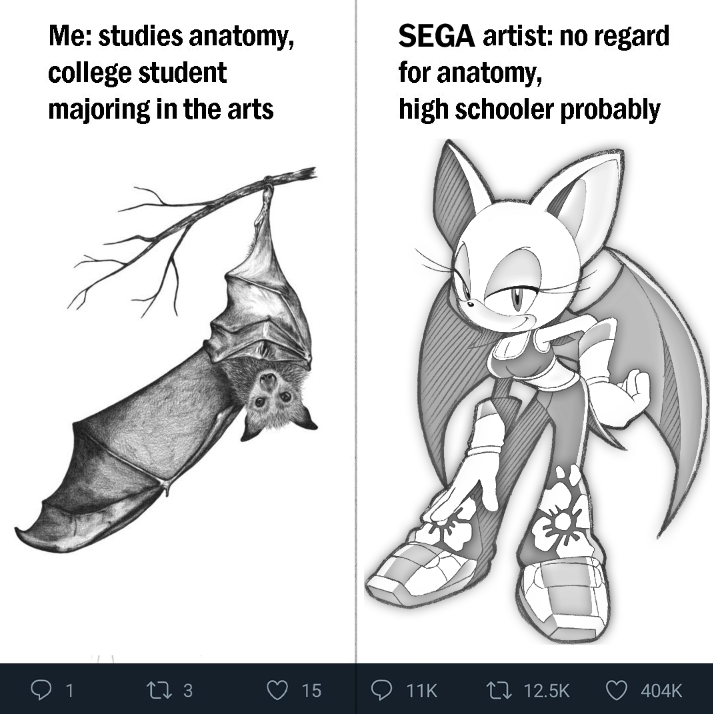Click the reply icon on the SEGA tweet
Image resolution: width=713 pixels, height=714 pixels.
click(x=382, y=690)
